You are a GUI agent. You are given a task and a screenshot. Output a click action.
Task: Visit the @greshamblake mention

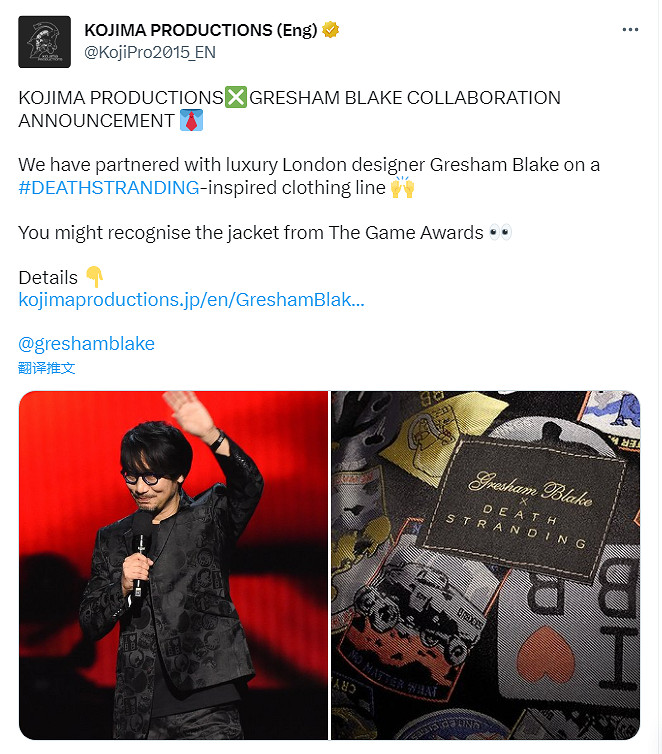click(87, 344)
